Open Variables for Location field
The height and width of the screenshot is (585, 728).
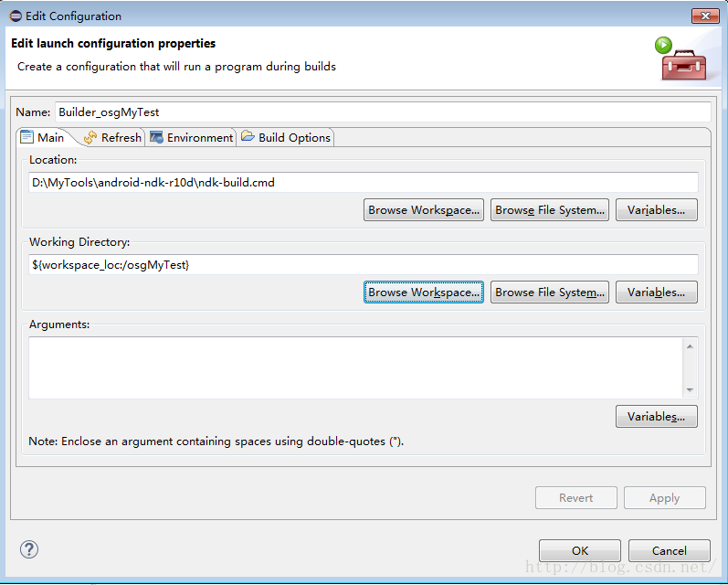tap(656, 210)
